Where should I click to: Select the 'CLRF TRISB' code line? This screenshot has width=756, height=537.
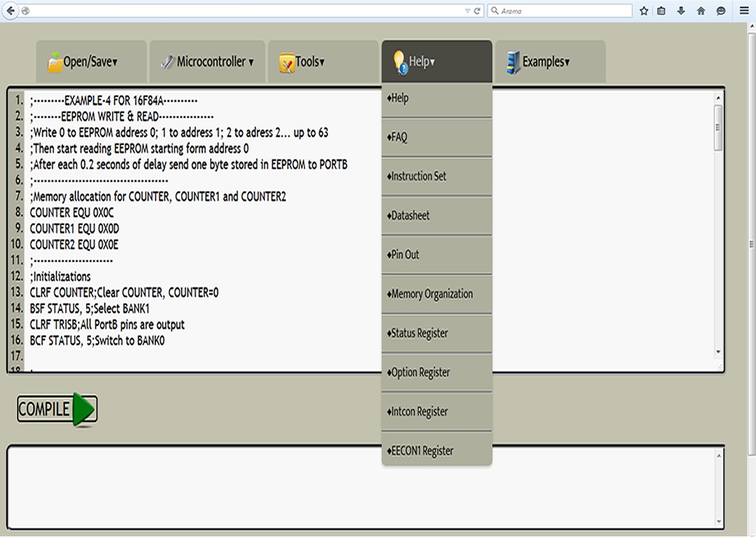coord(107,325)
